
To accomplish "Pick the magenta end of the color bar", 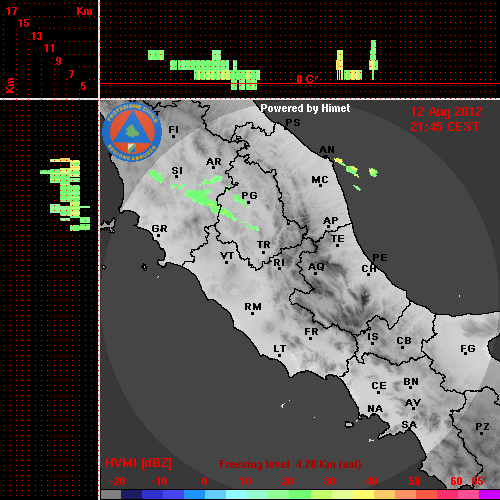I will 489,494.
